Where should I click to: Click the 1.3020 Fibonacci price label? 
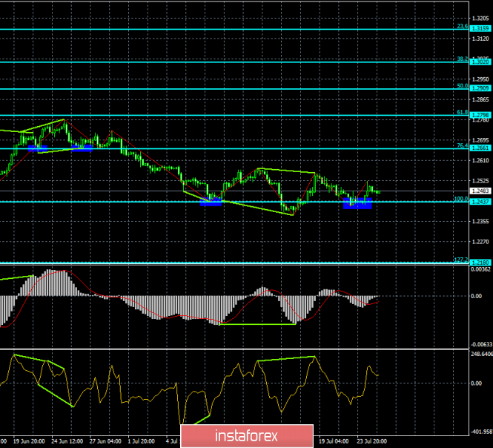[480, 62]
